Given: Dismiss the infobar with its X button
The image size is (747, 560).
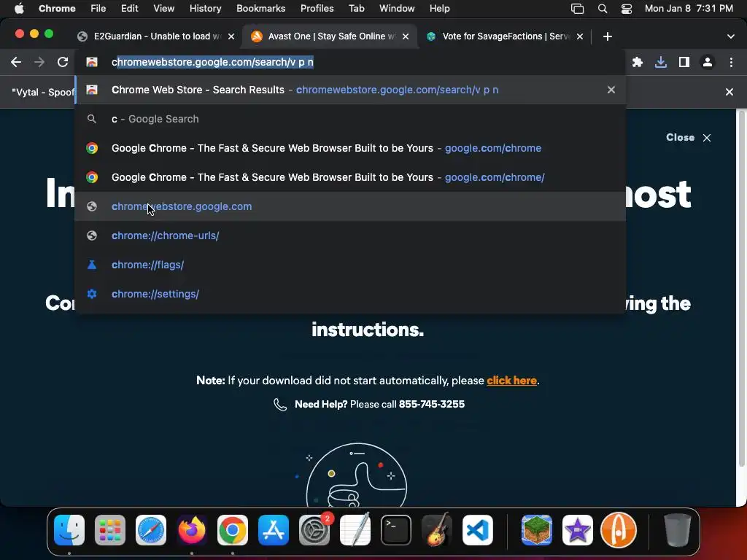Looking at the screenshot, I should [x=729, y=92].
